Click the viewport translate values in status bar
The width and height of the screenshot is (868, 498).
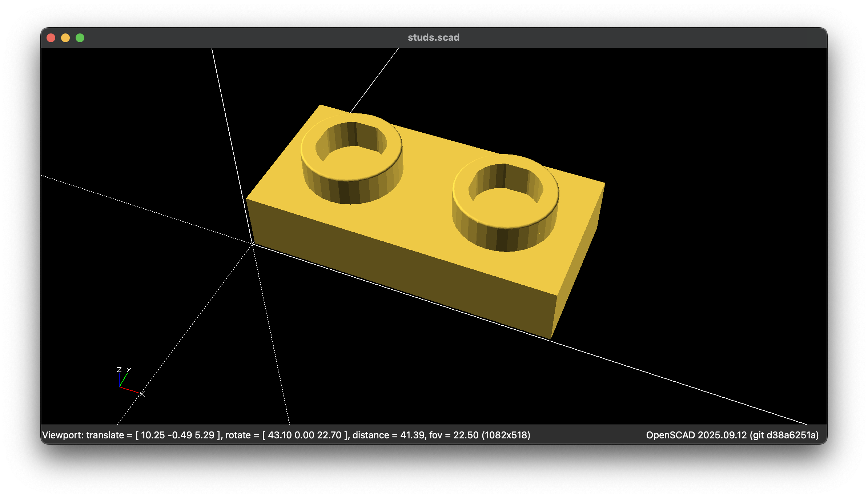coord(178,435)
